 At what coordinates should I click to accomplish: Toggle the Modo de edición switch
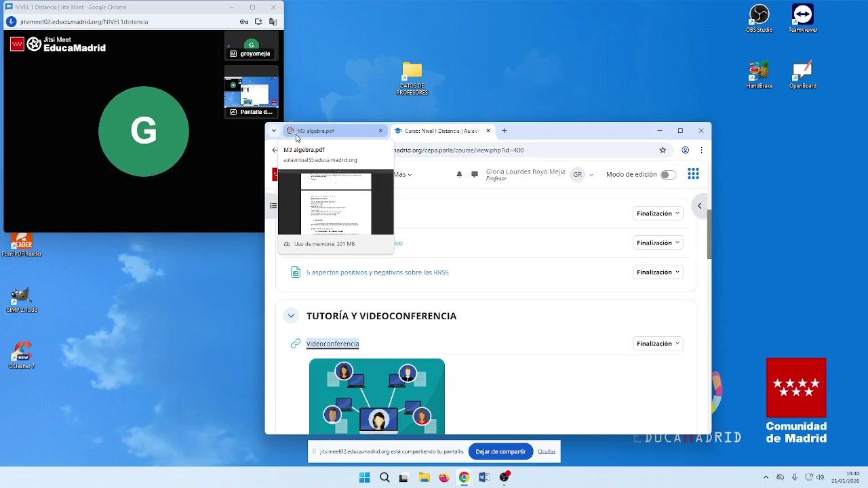coord(668,175)
